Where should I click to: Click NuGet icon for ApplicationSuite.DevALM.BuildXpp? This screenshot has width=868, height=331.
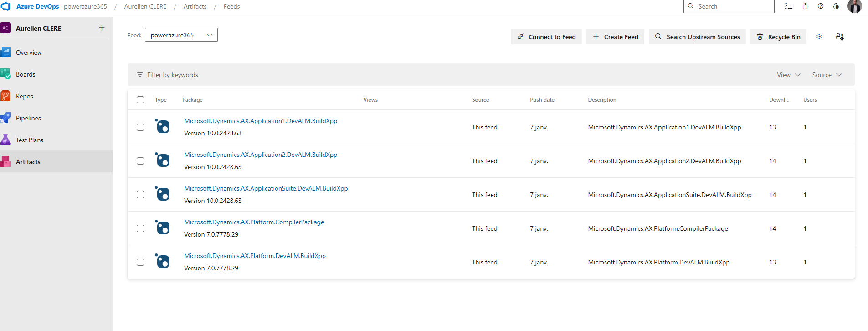(x=162, y=193)
